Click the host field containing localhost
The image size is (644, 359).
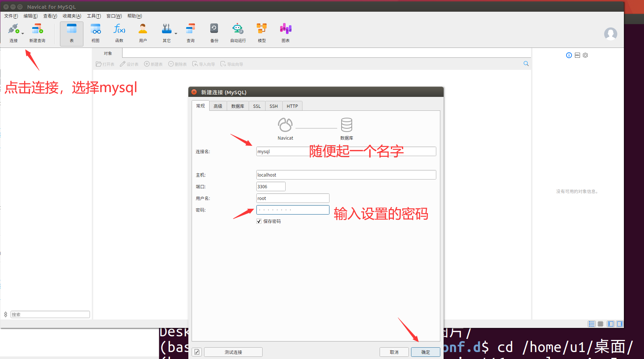click(x=346, y=175)
